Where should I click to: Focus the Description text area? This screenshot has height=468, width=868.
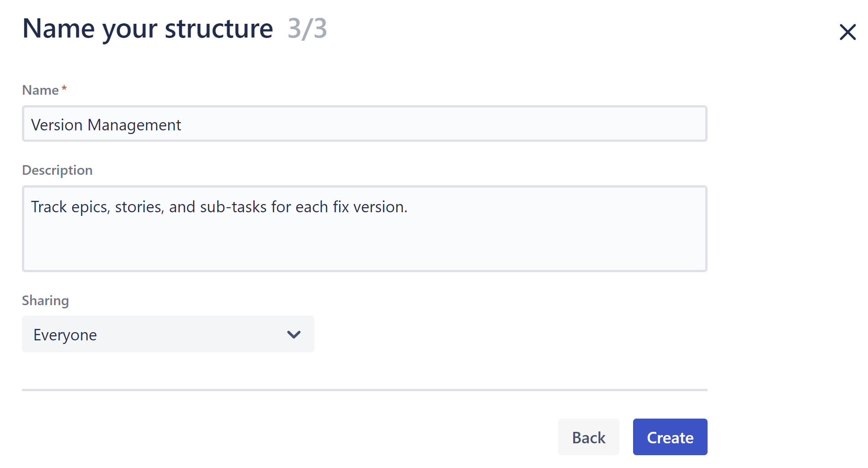364,229
